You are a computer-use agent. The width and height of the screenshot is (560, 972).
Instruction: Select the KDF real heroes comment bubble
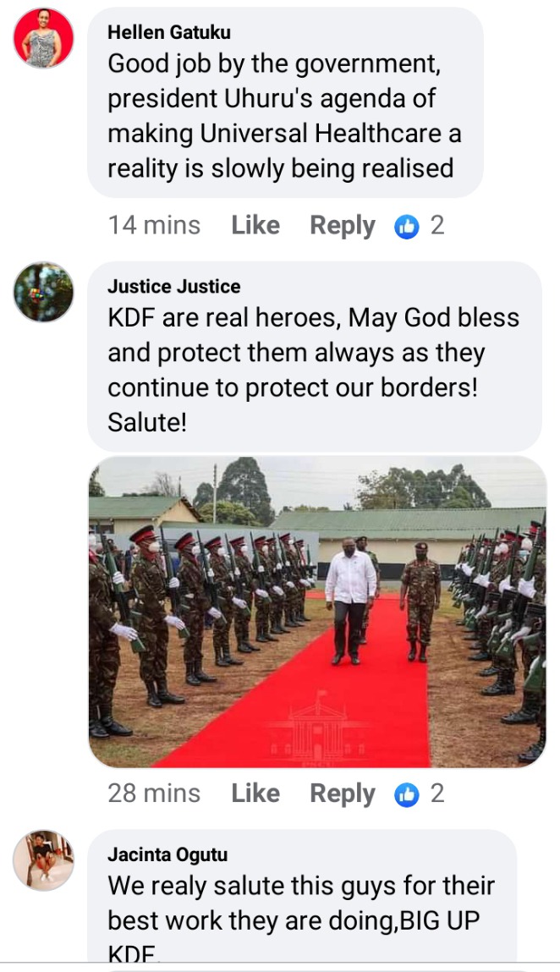[315, 356]
